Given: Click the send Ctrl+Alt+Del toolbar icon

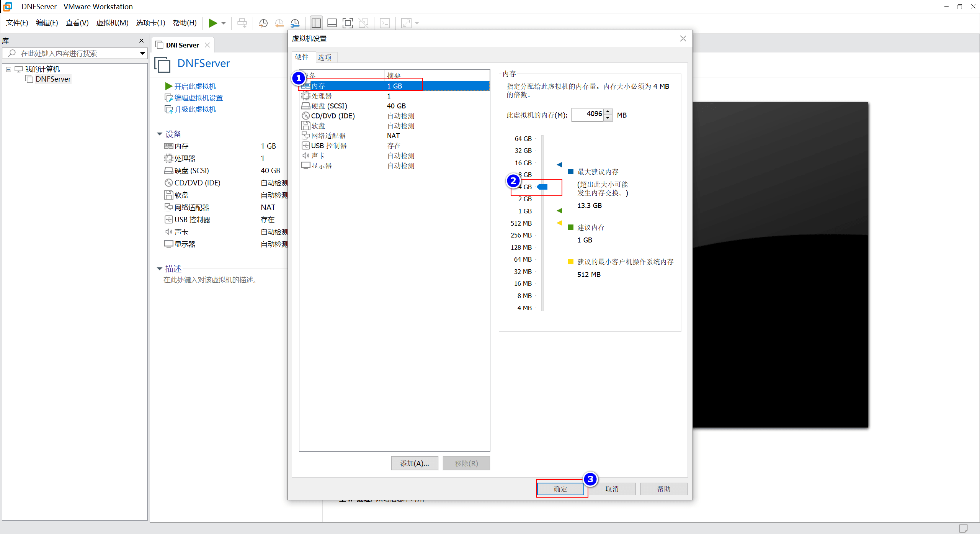Looking at the screenshot, I should [242, 23].
